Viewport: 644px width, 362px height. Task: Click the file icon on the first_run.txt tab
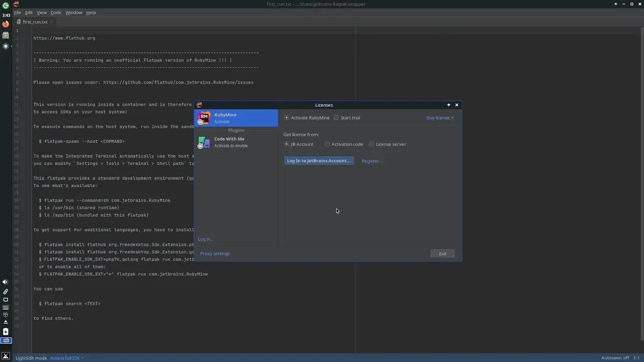tap(19, 22)
